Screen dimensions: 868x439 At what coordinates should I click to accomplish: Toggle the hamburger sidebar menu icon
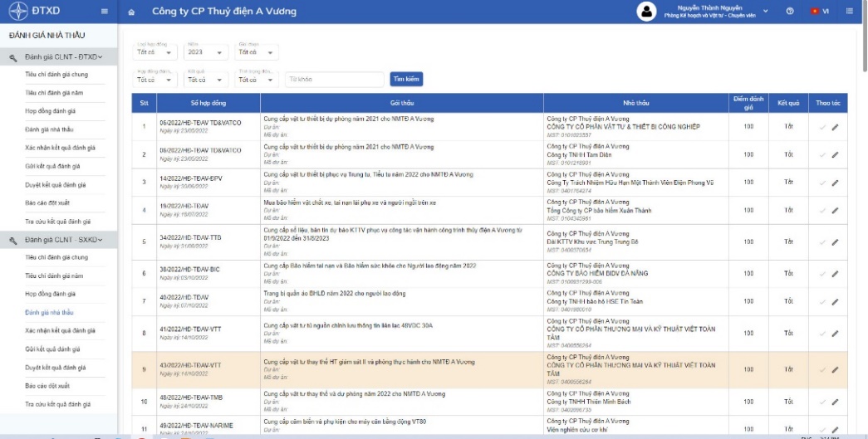point(105,12)
